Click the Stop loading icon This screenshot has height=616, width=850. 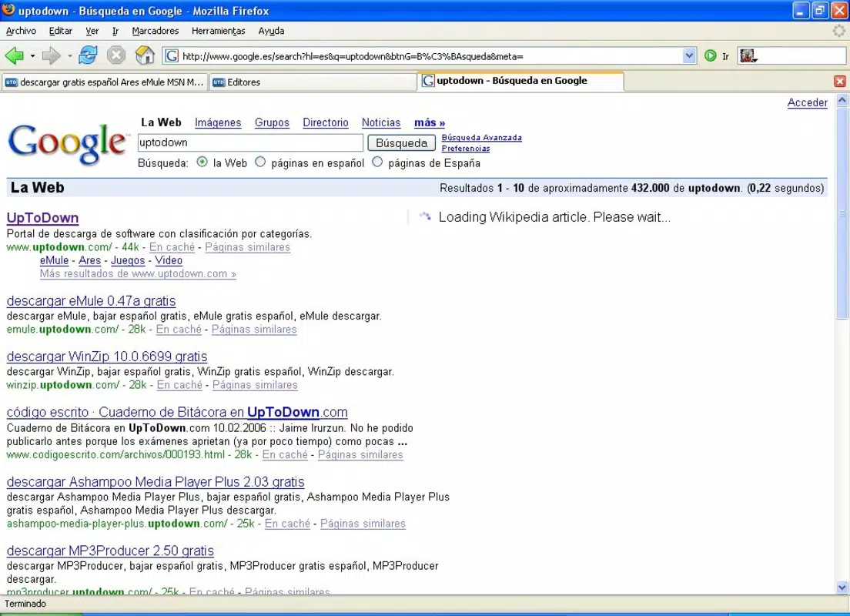[116, 55]
